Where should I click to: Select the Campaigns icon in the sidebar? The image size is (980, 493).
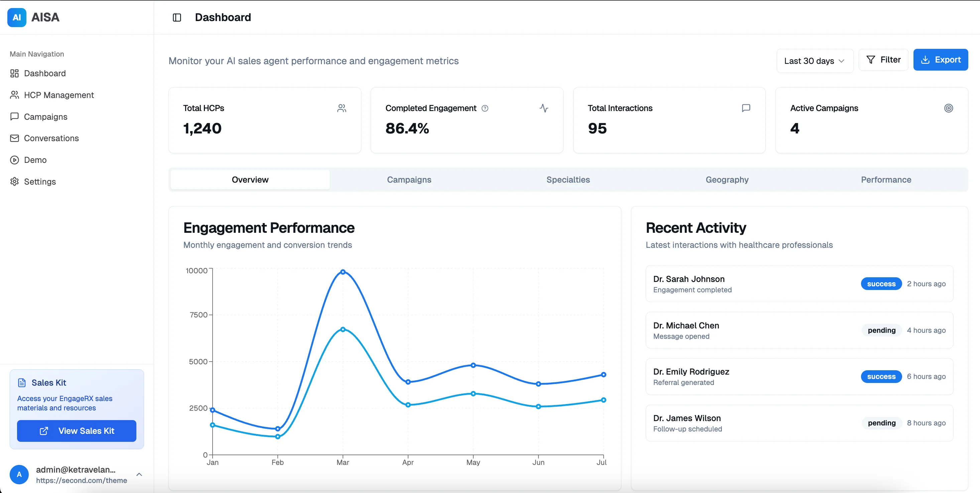[x=14, y=116]
